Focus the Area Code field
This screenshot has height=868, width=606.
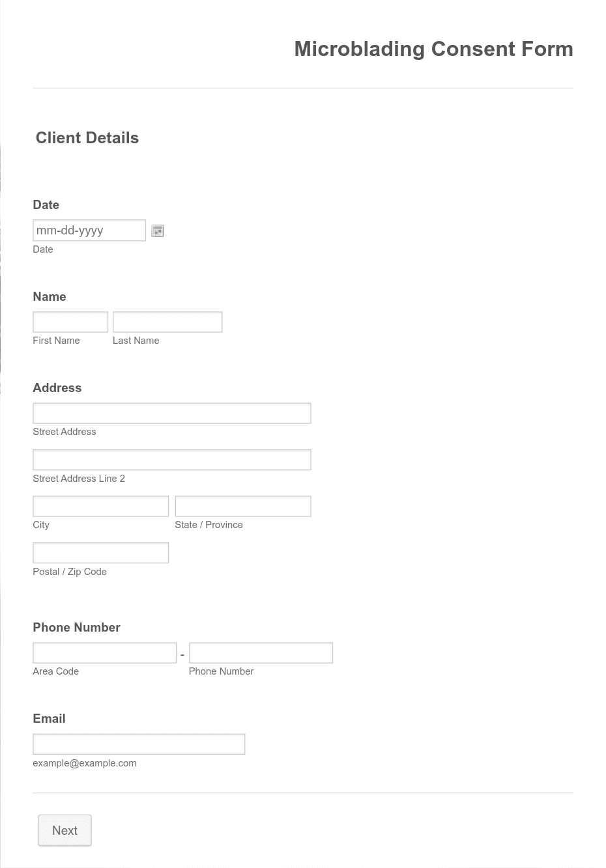point(105,652)
